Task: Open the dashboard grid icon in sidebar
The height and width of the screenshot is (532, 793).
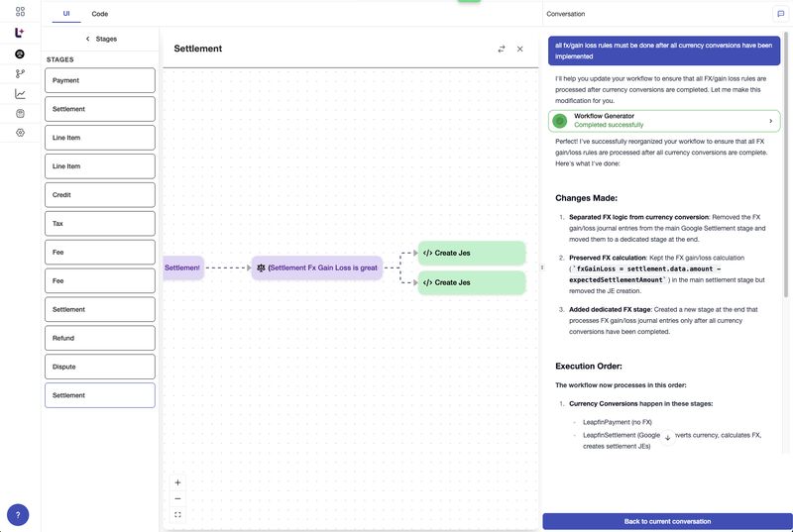Action: click(20, 12)
